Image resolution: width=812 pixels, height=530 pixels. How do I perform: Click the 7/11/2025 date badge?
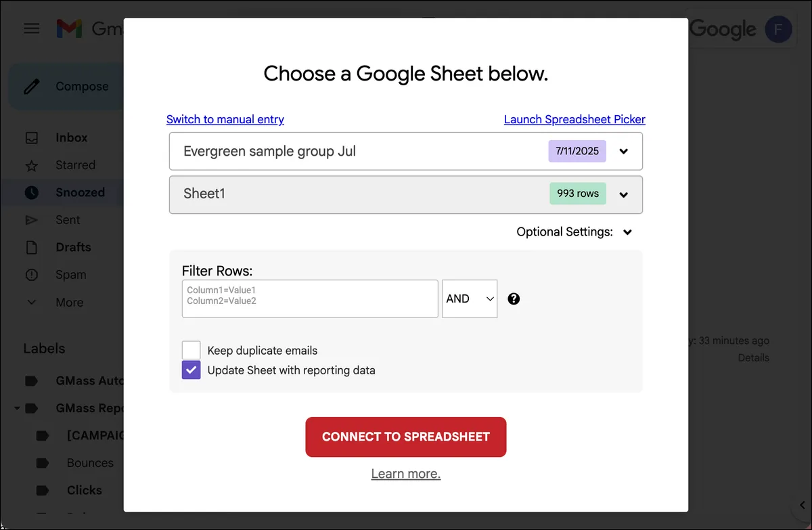[577, 151]
